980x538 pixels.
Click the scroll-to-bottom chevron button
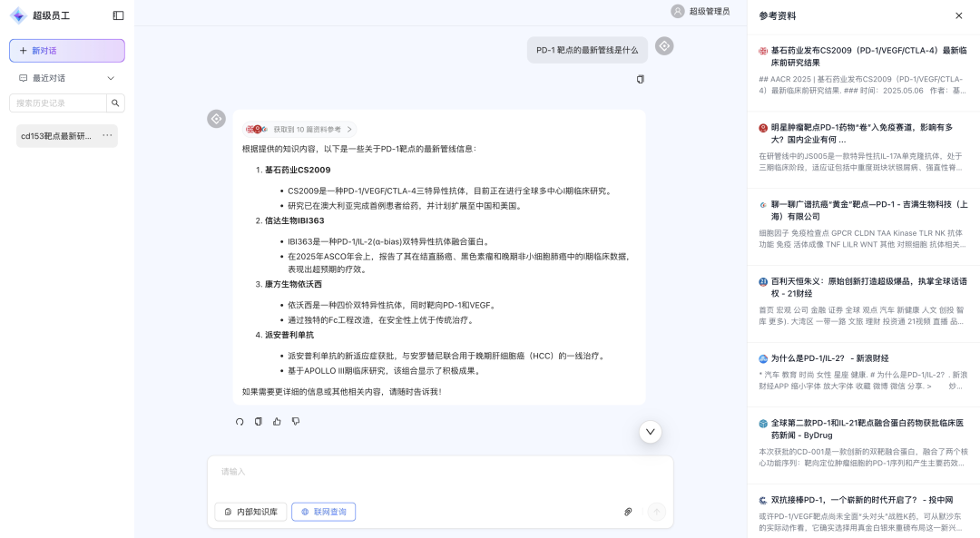click(651, 432)
